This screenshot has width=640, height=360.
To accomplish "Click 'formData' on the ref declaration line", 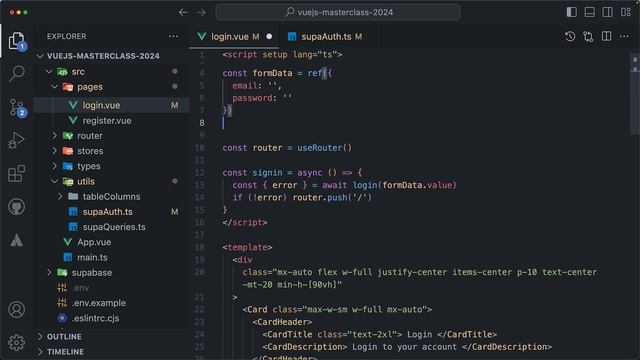I will [x=272, y=73].
